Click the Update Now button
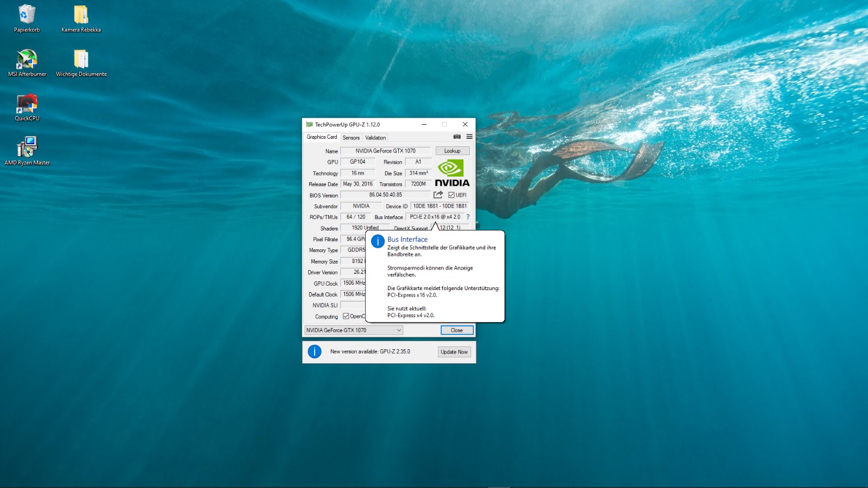The width and height of the screenshot is (868, 488). pos(454,352)
